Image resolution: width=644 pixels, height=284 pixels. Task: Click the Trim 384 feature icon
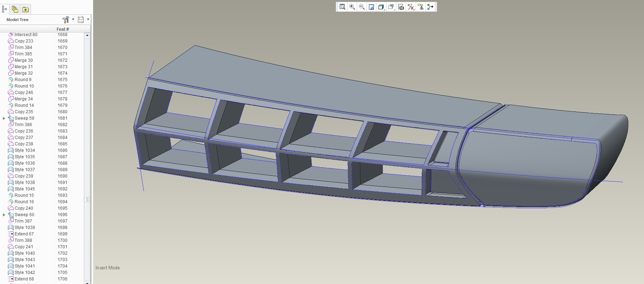pos(11,48)
